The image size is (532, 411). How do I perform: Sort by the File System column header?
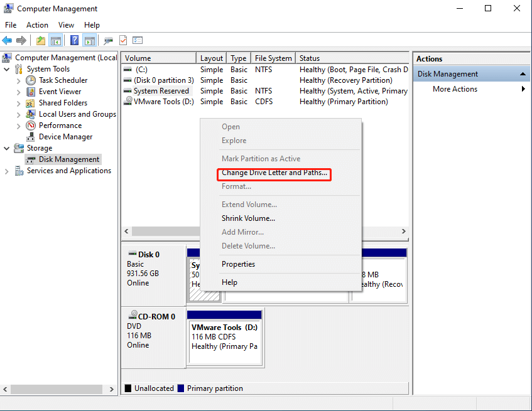(273, 58)
